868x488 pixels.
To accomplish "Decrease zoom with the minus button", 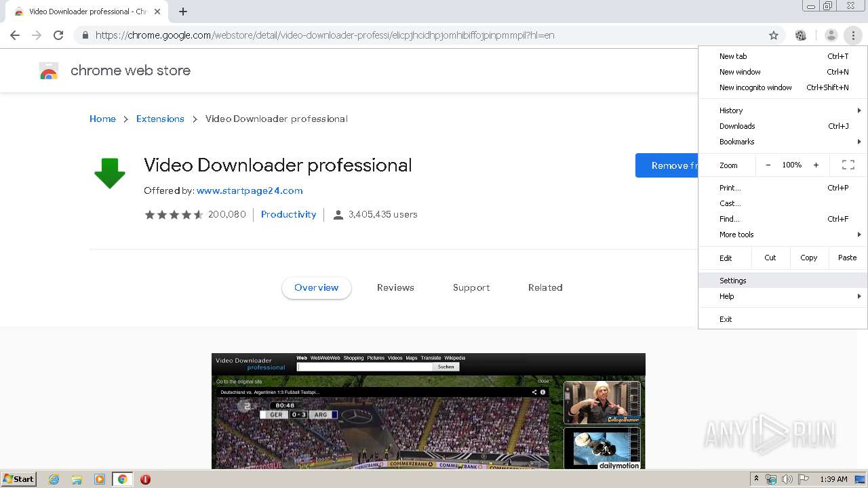I will click(x=768, y=165).
